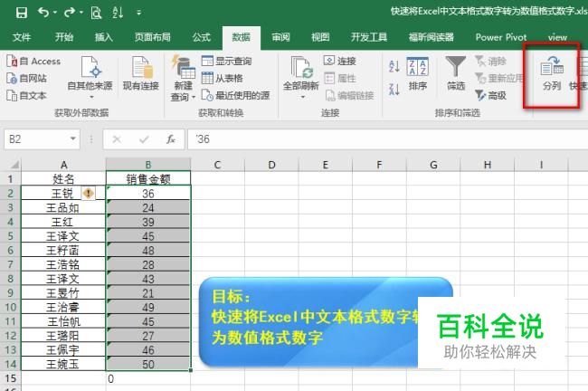Click the 清除 filter command
Screen dimensions: 588x391
pos(491,61)
